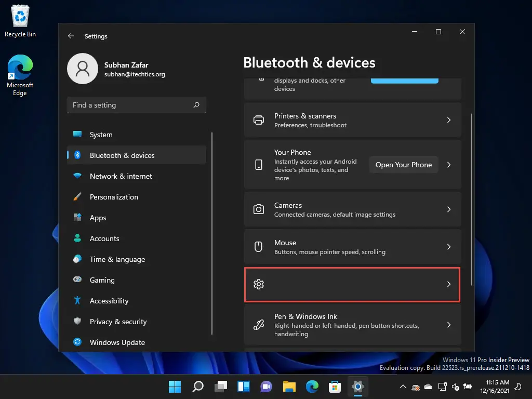The height and width of the screenshot is (399, 532).
Task: Open the notification center moon icon
Action: [518, 387]
